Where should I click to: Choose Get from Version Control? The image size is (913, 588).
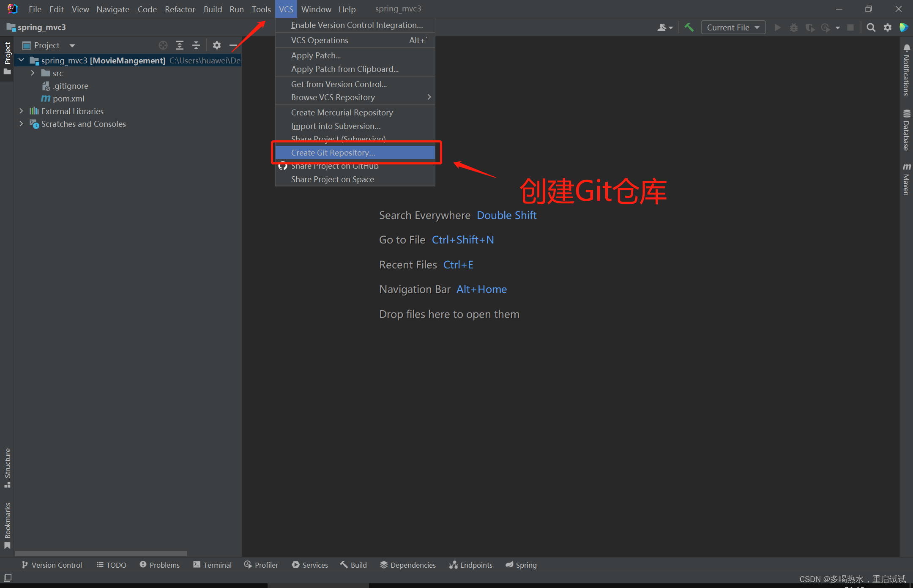355,84
